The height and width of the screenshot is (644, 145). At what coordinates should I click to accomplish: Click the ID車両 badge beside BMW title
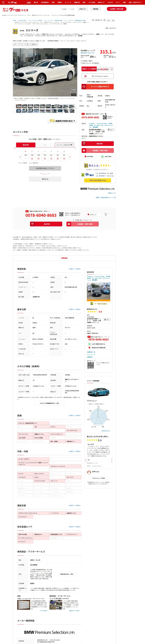15,31
